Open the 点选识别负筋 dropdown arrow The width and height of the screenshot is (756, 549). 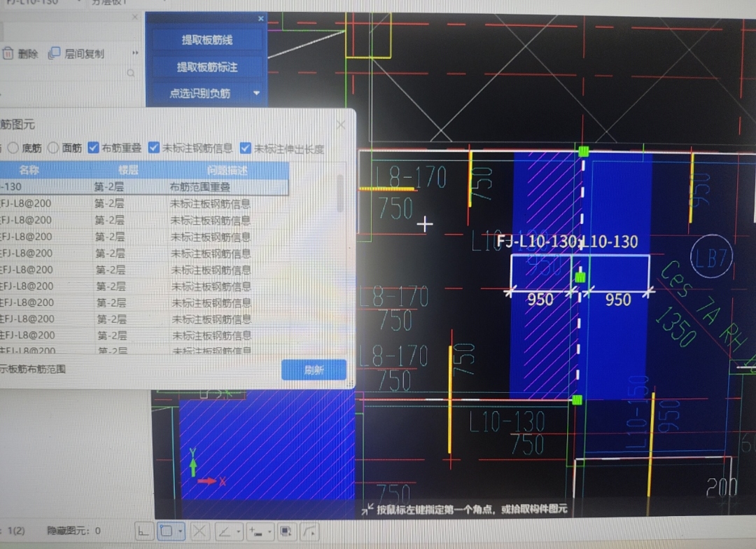tap(256, 92)
